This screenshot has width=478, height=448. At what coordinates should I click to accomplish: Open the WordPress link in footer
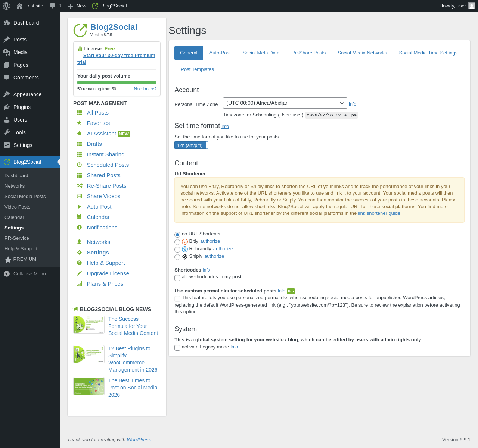(139, 440)
